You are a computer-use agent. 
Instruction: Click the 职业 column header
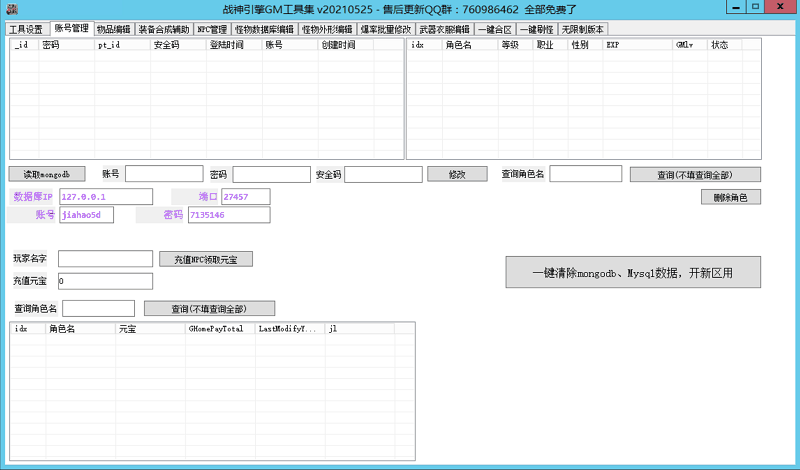551,45
